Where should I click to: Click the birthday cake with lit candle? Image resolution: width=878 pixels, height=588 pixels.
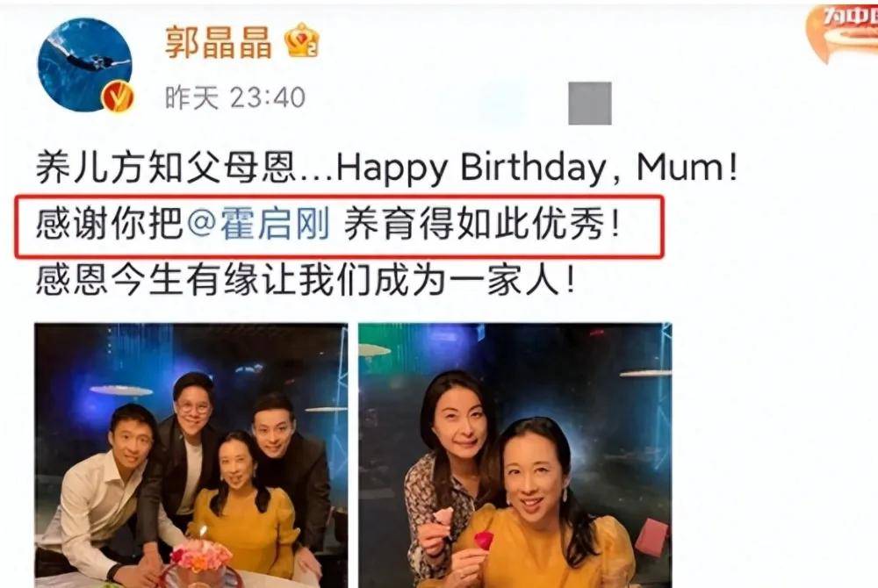coord(200,559)
